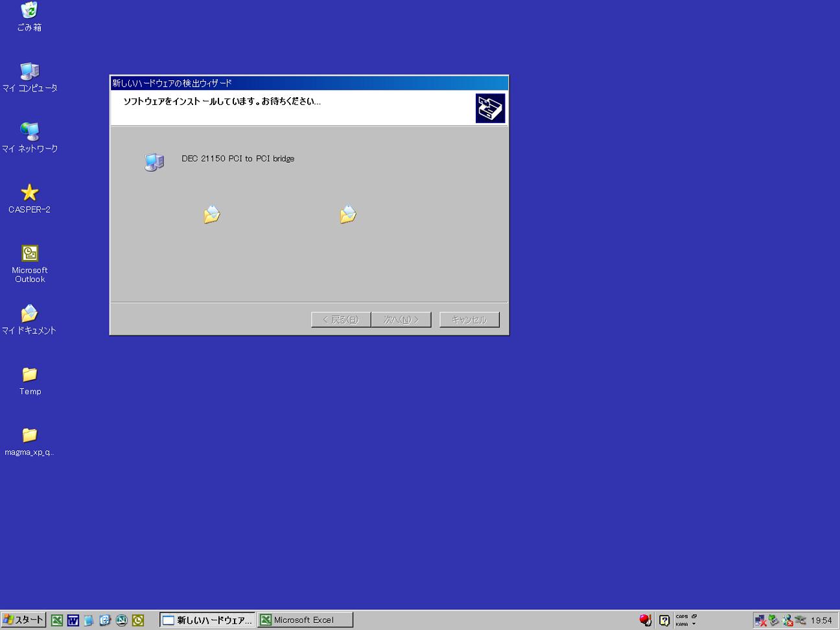Click the ソフトウェアをインストールしています heading text

pos(222,101)
